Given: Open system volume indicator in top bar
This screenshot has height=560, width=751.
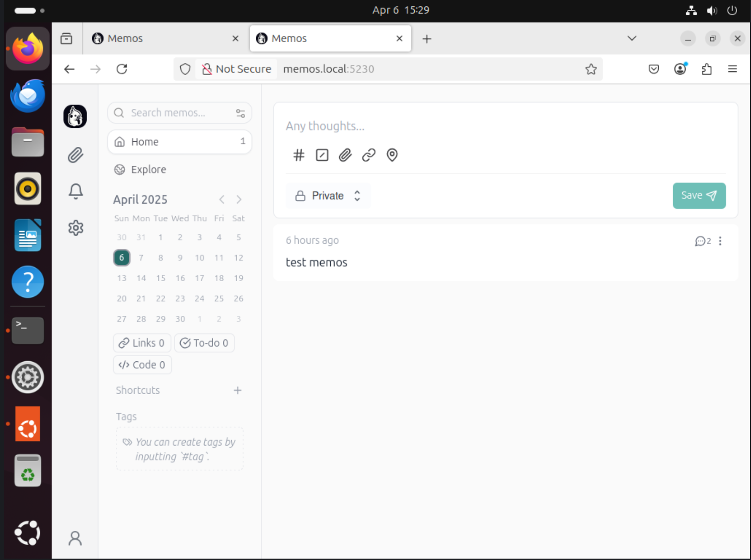Looking at the screenshot, I should pos(712,11).
